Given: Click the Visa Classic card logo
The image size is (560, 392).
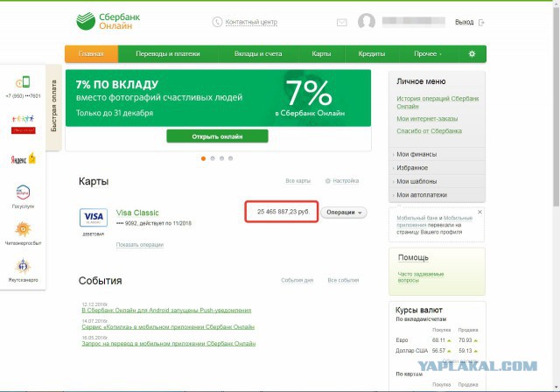Looking at the screenshot, I should tap(94, 217).
